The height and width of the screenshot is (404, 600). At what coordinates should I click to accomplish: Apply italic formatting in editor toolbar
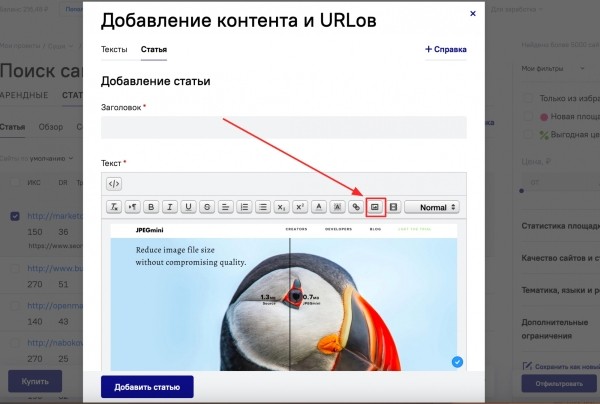coord(170,207)
